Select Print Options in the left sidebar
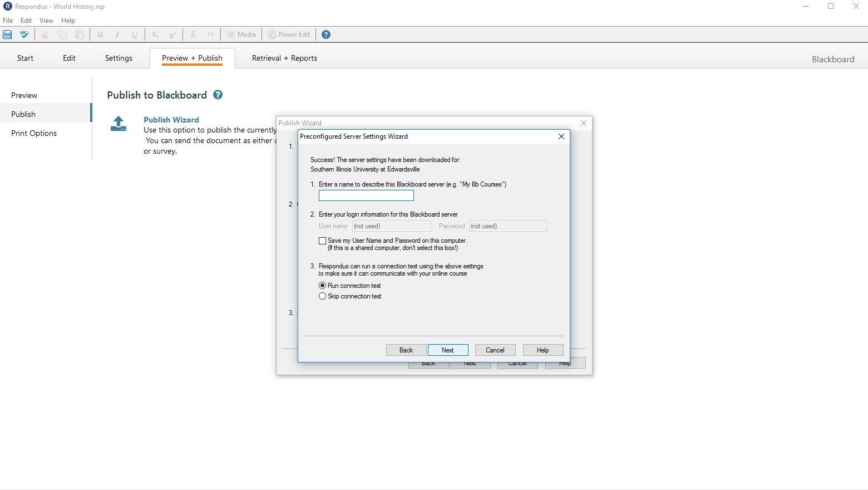Image resolution: width=868 pixels, height=490 pixels. pyautogui.click(x=34, y=133)
